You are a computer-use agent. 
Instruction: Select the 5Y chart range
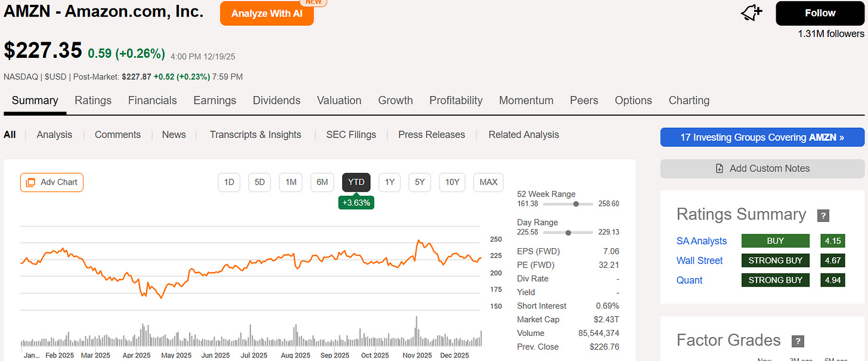(x=420, y=182)
